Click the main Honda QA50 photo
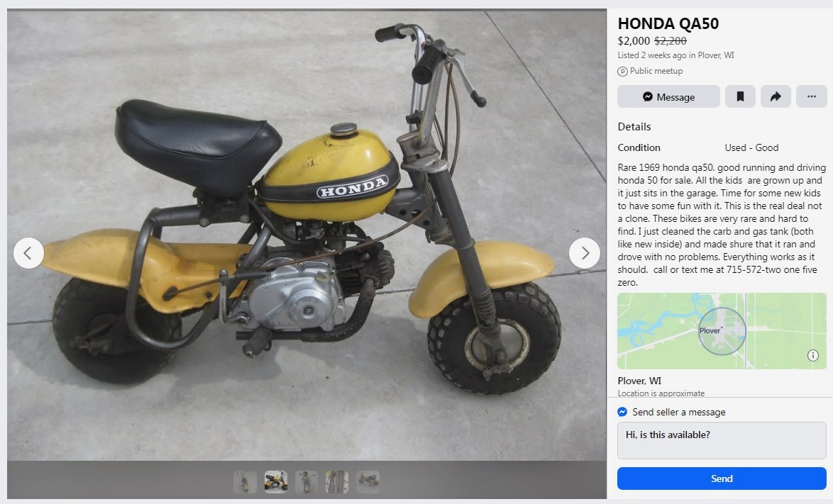Image resolution: width=833 pixels, height=504 pixels. click(307, 235)
